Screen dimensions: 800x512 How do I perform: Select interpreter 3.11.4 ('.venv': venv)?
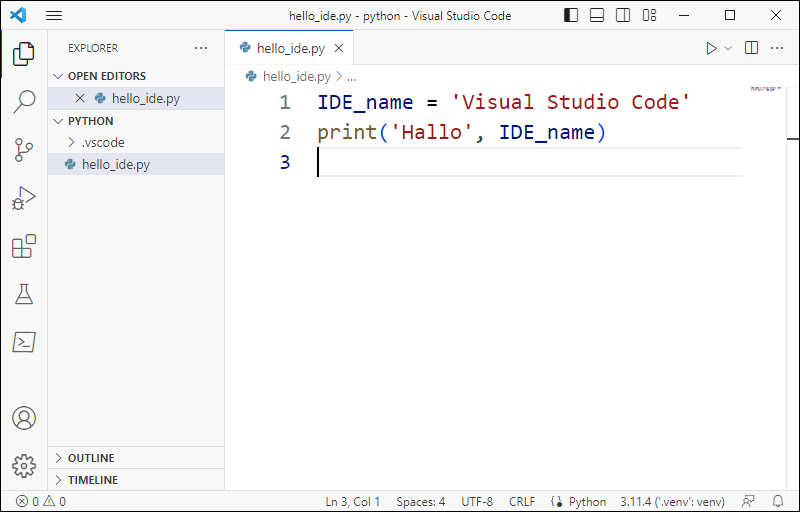point(672,502)
